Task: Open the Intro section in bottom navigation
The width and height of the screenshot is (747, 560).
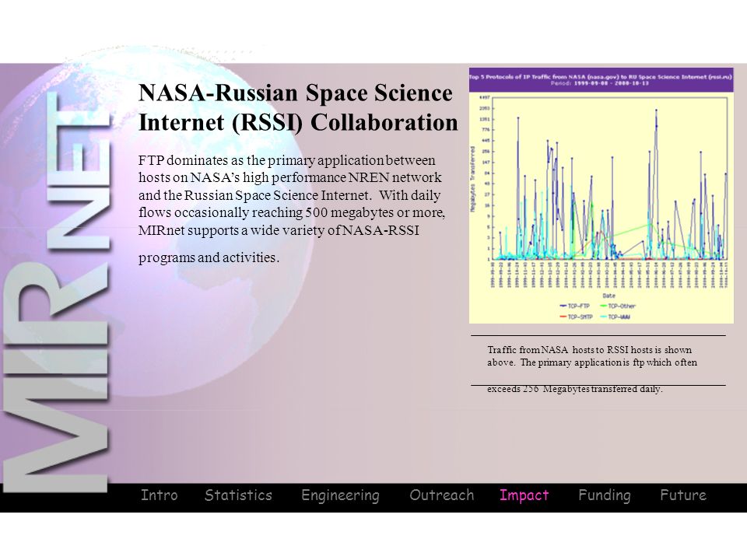Action: click(159, 495)
